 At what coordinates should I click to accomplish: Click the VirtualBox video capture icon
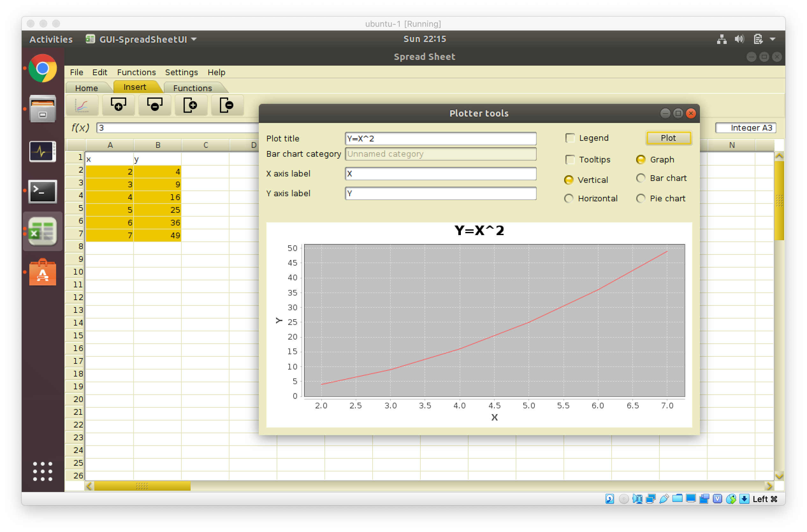704,499
